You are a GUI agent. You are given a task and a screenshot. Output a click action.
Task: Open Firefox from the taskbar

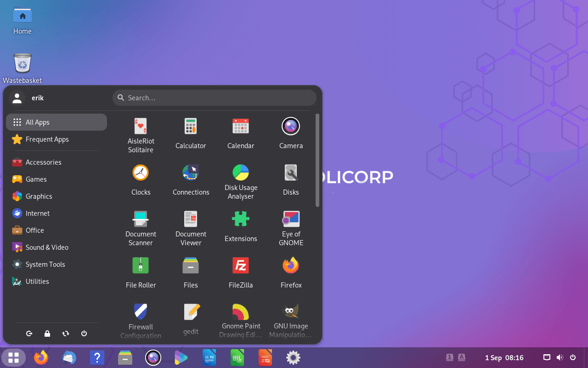[x=41, y=357]
